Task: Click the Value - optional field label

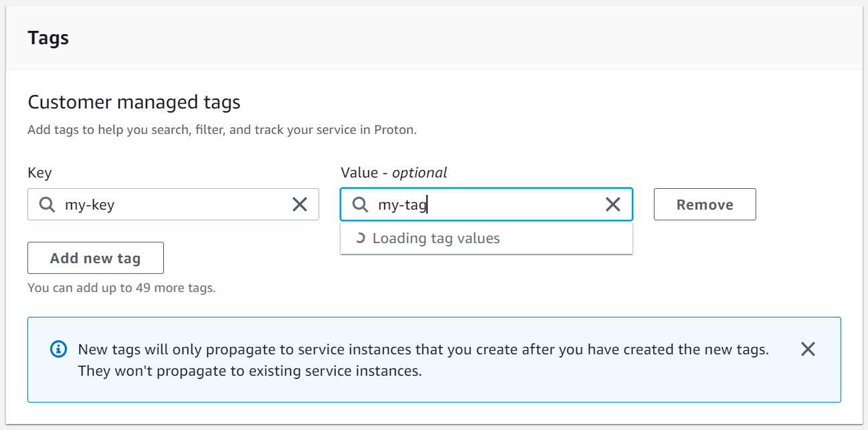Action: click(393, 172)
